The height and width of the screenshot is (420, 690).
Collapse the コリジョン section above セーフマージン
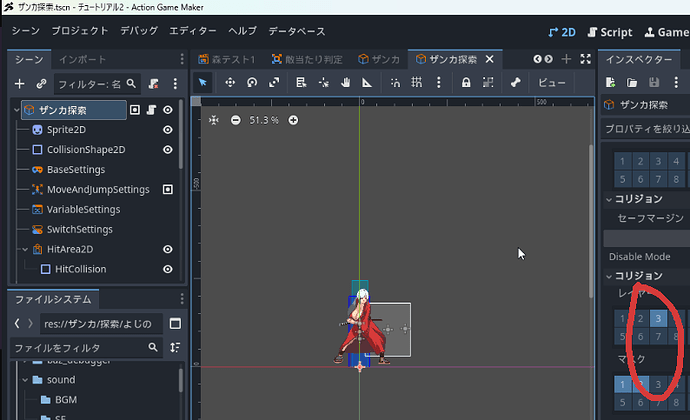pyautogui.click(x=609, y=199)
